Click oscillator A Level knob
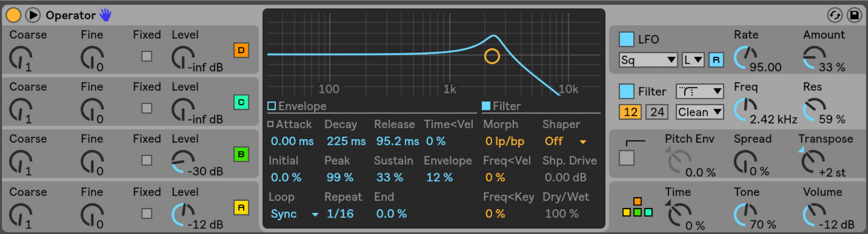The image size is (868, 234). [x=183, y=215]
